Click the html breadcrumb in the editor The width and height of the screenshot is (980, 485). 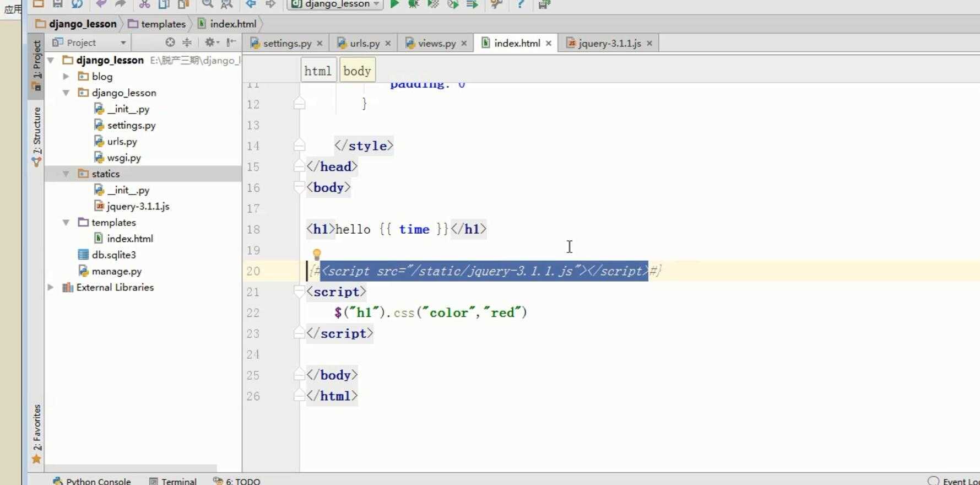318,71
